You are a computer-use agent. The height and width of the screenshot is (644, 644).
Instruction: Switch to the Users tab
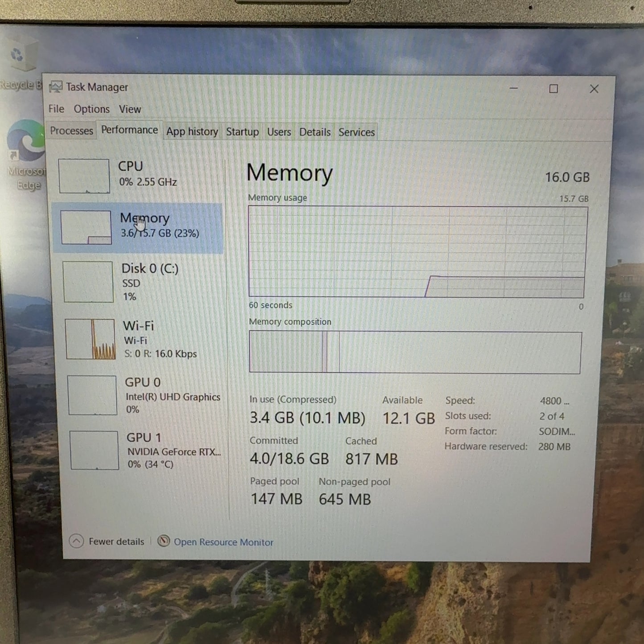[279, 132]
